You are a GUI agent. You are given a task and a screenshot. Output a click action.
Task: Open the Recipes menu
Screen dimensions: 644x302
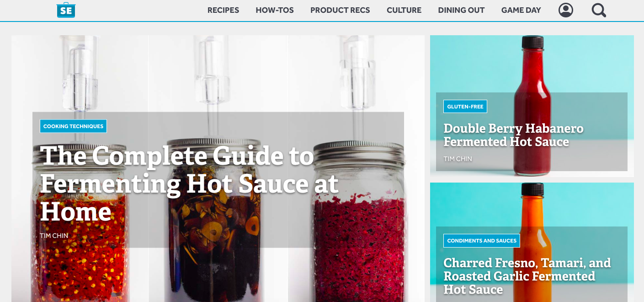(223, 10)
